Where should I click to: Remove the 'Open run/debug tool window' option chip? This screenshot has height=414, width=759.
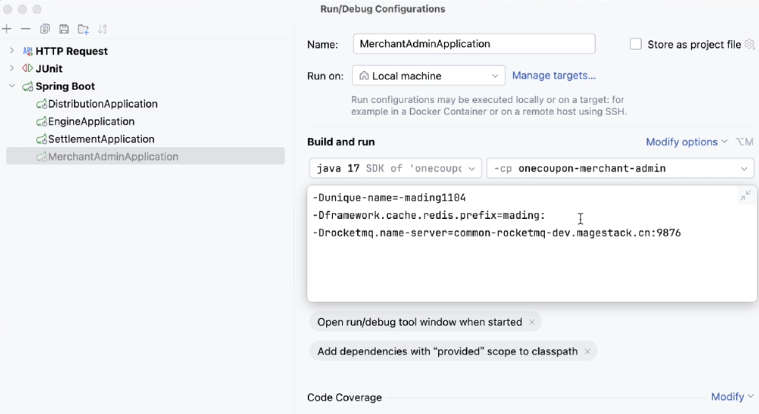pyautogui.click(x=532, y=322)
